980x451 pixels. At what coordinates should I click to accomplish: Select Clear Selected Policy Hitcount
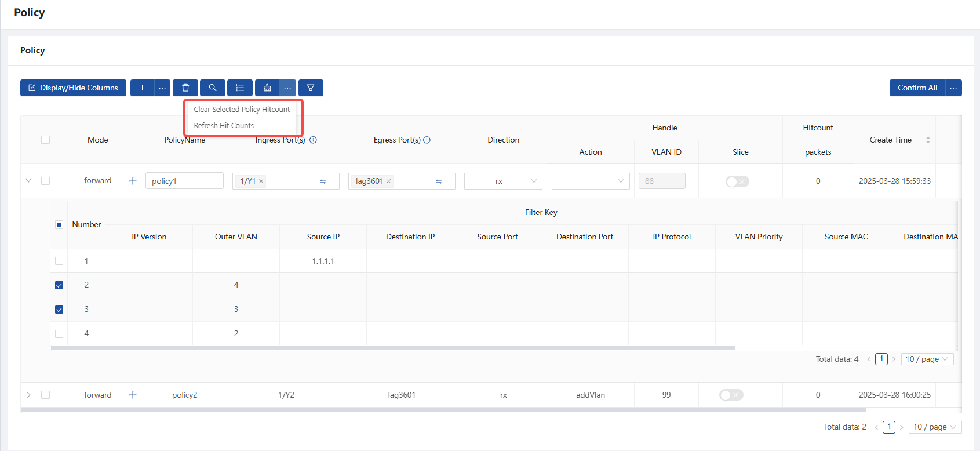(x=242, y=109)
